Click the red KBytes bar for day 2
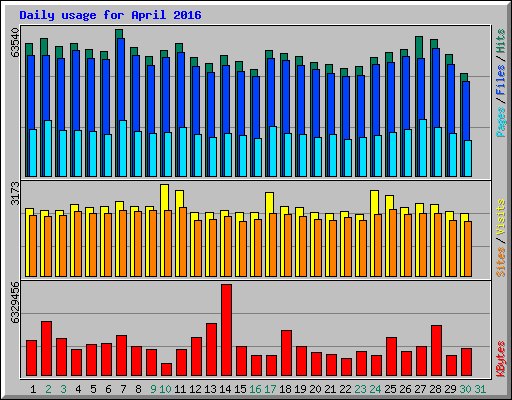The height and width of the screenshot is (400, 512). pyautogui.click(x=46, y=349)
